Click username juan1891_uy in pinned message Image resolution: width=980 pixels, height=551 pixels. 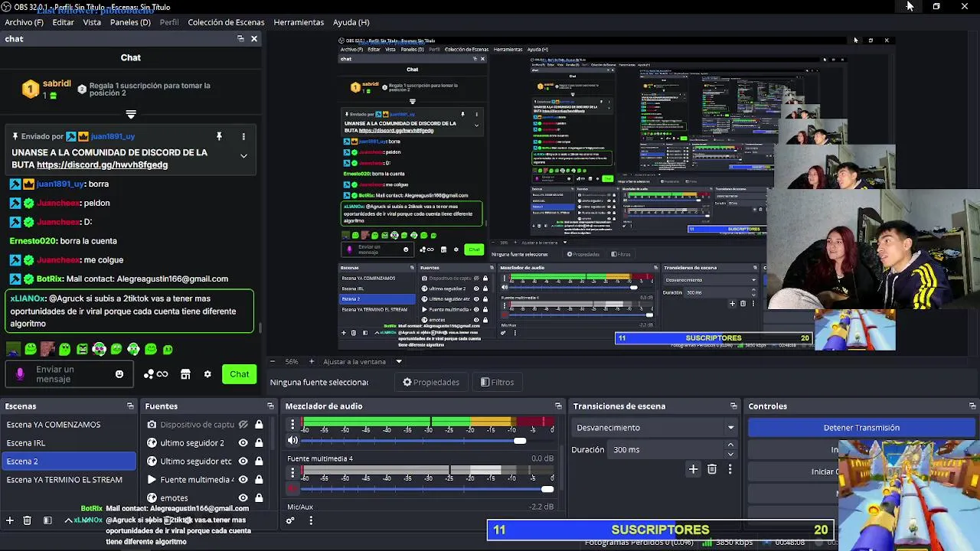click(113, 136)
